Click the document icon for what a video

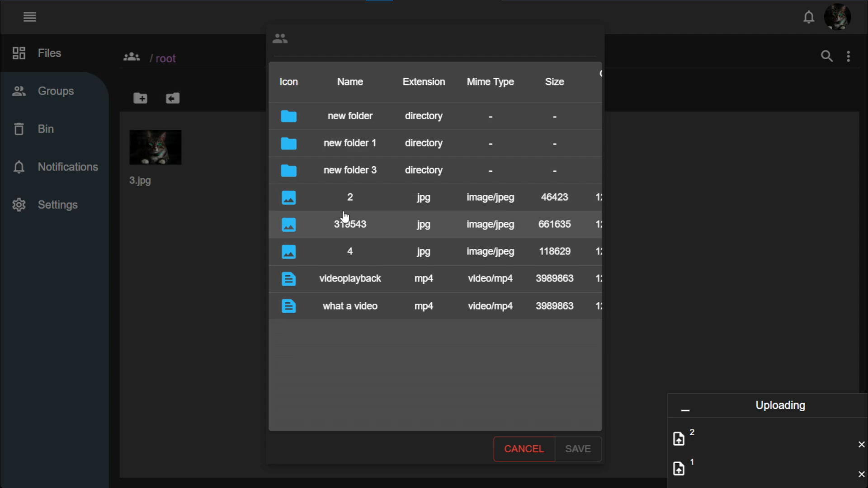pos(289,305)
